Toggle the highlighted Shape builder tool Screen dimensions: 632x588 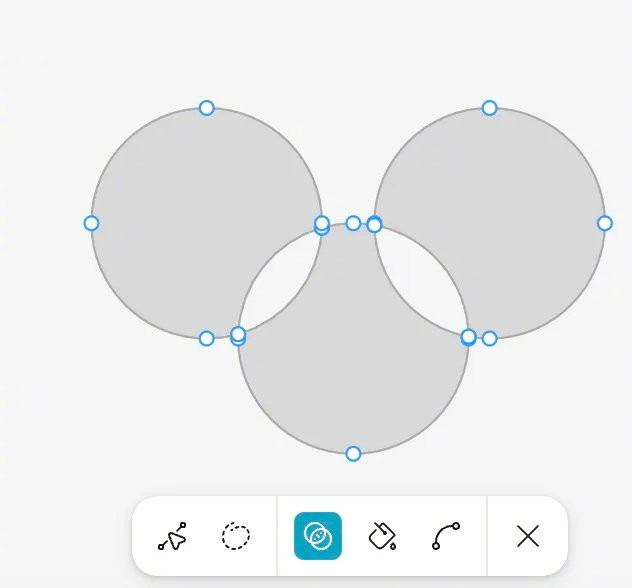[x=318, y=536]
